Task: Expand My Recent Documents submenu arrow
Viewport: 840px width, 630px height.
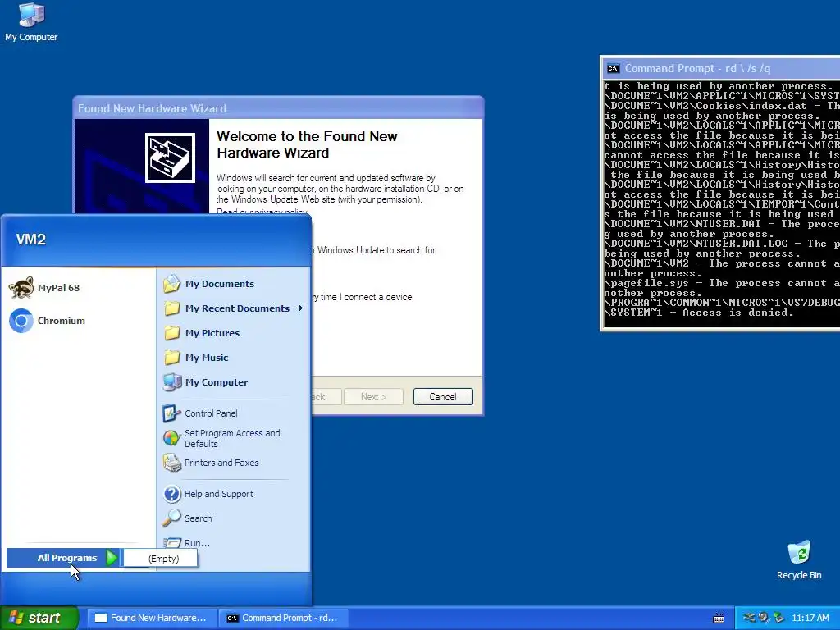Action: point(300,308)
